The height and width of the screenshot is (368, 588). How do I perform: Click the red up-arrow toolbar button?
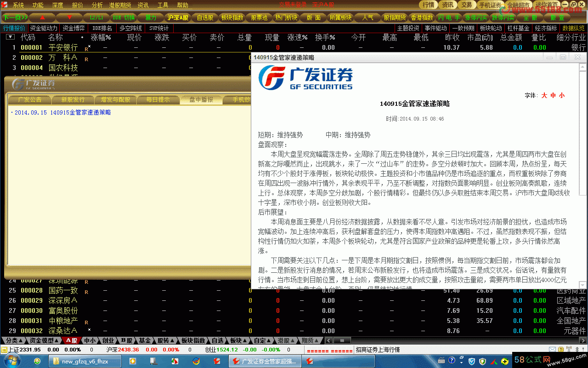[x=42, y=17]
